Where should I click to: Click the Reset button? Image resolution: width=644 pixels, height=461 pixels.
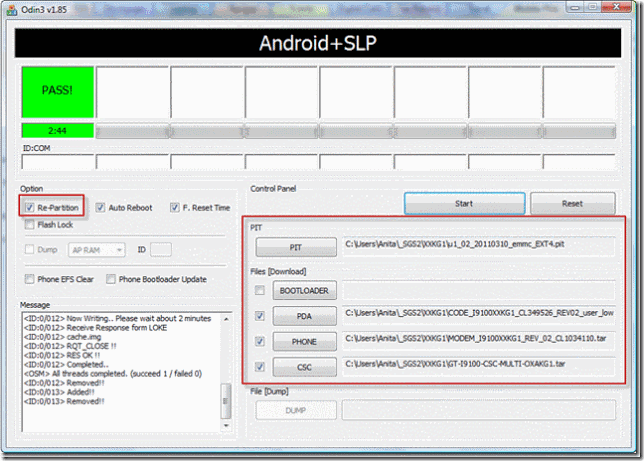tap(573, 203)
